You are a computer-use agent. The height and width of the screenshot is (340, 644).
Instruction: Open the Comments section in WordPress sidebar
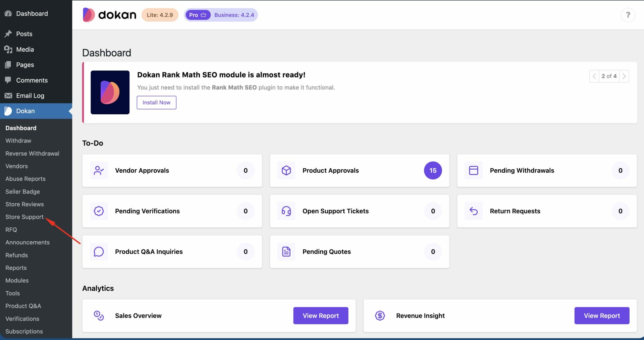tap(32, 80)
